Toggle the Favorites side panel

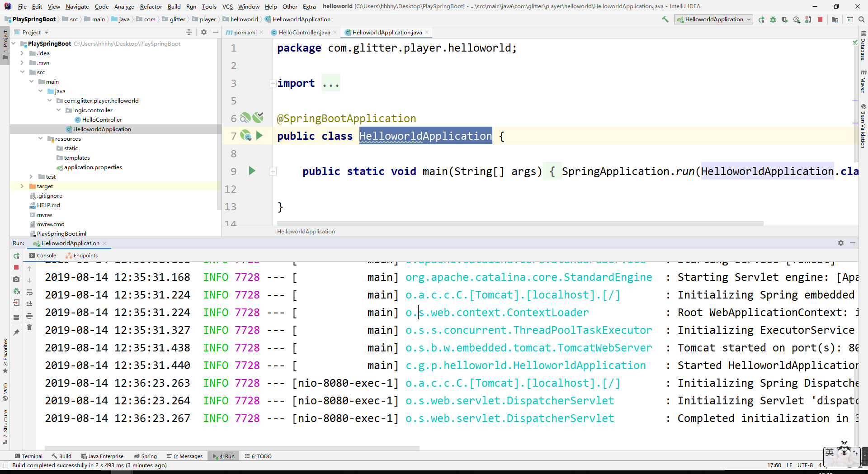(x=5, y=355)
